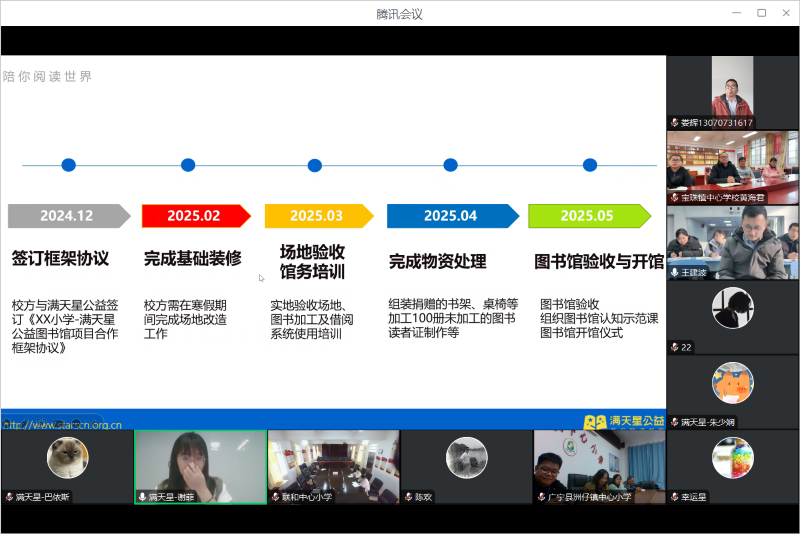This screenshot has width=800, height=534.
Task: Click the timeline dot above 2025.02
Action: (x=188, y=165)
